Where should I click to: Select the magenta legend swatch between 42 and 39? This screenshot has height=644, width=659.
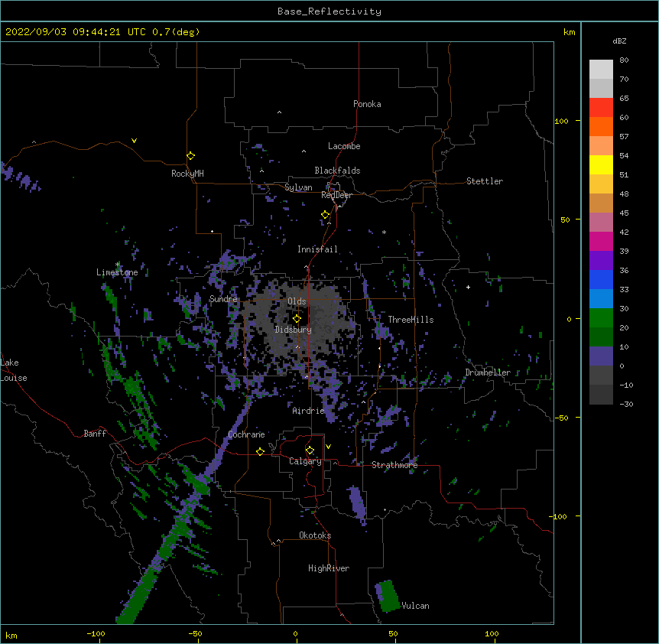[x=601, y=242]
